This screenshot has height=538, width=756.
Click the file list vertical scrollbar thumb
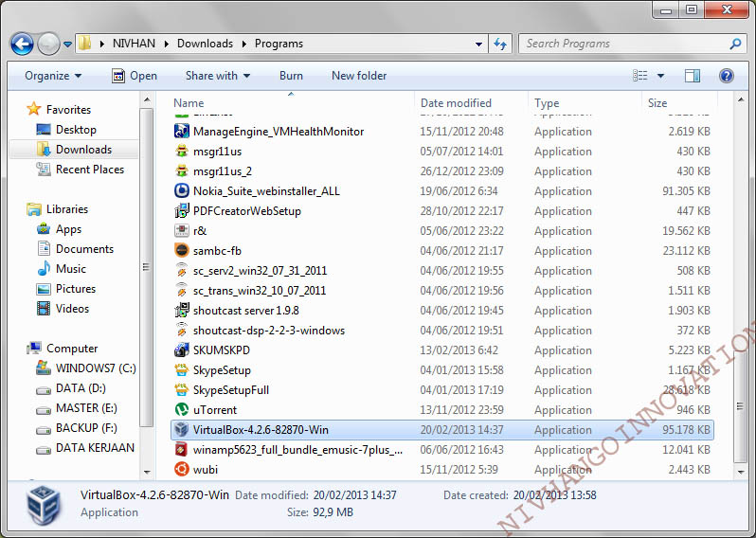[x=740, y=406]
